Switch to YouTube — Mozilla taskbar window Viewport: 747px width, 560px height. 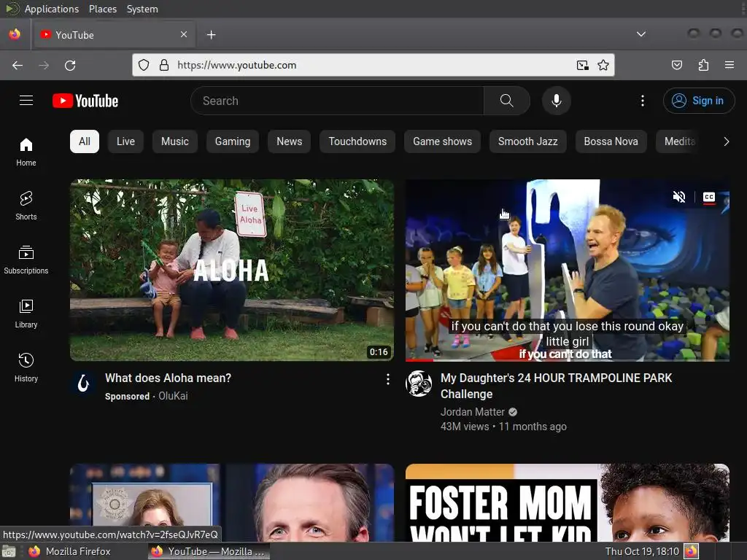pyautogui.click(x=209, y=551)
